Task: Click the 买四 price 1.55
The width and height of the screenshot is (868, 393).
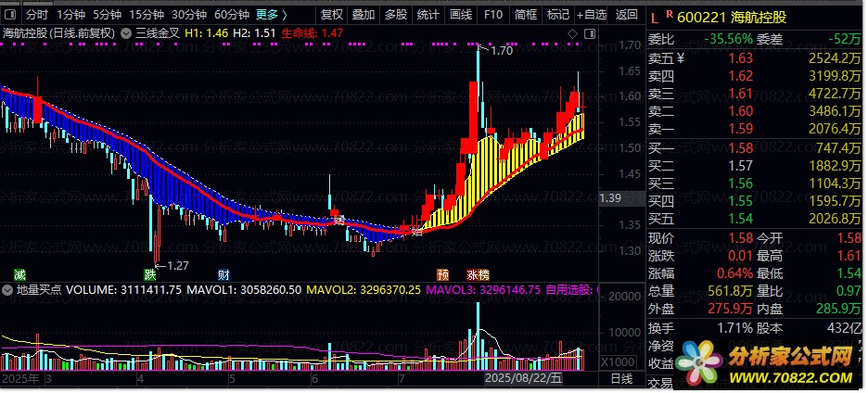Action: [x=741, y=201]
